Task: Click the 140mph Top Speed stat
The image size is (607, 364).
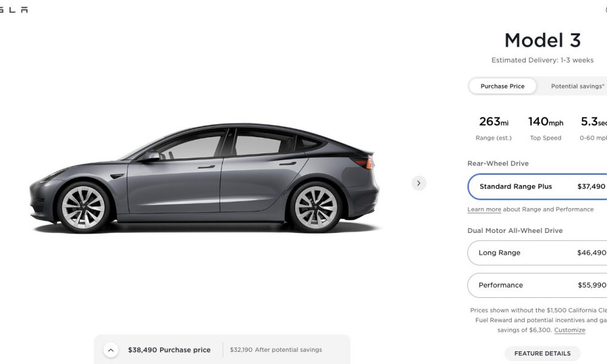Action: pos(546,128)
